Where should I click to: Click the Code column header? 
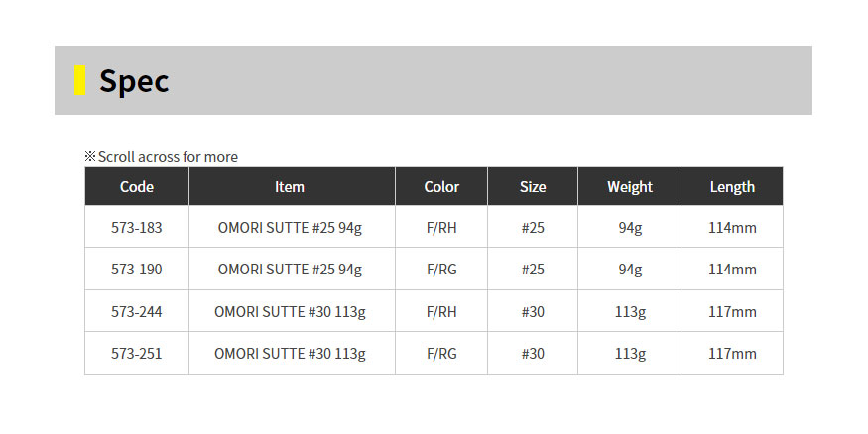click(x=137, y=187)
